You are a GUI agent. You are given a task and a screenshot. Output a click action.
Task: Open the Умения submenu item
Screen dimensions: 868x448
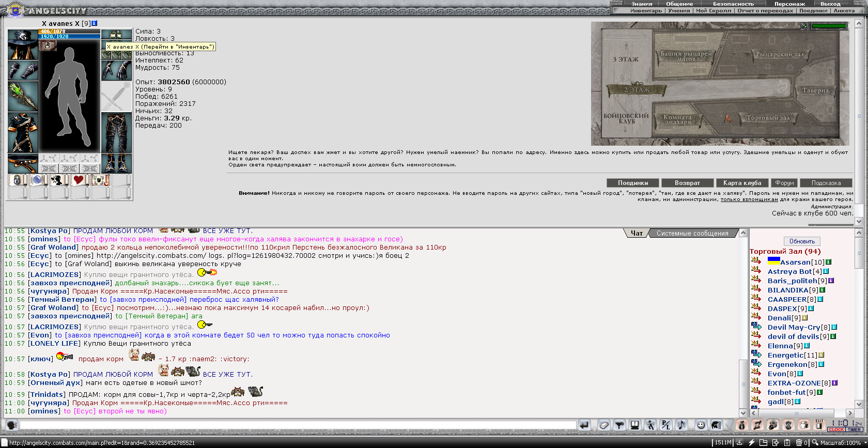pyautogui.click(x=679, y=10)
